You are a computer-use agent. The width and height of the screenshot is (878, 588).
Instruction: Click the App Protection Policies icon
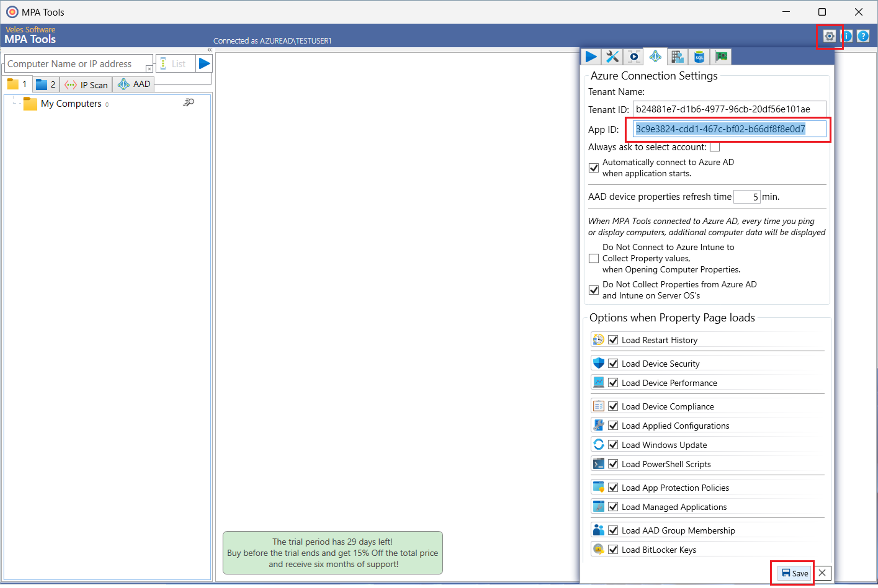pyautogui.click(x=598, y=487)
